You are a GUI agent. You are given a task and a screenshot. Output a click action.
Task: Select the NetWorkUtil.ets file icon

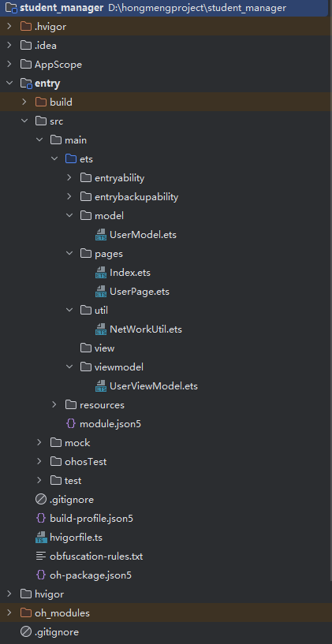(x=101, y=329)
